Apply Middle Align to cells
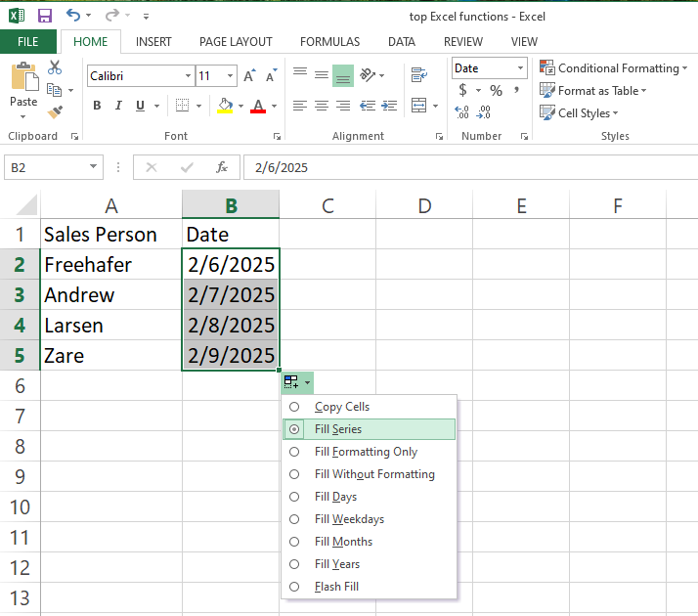698x616 pixels. (x=322, y=74)
